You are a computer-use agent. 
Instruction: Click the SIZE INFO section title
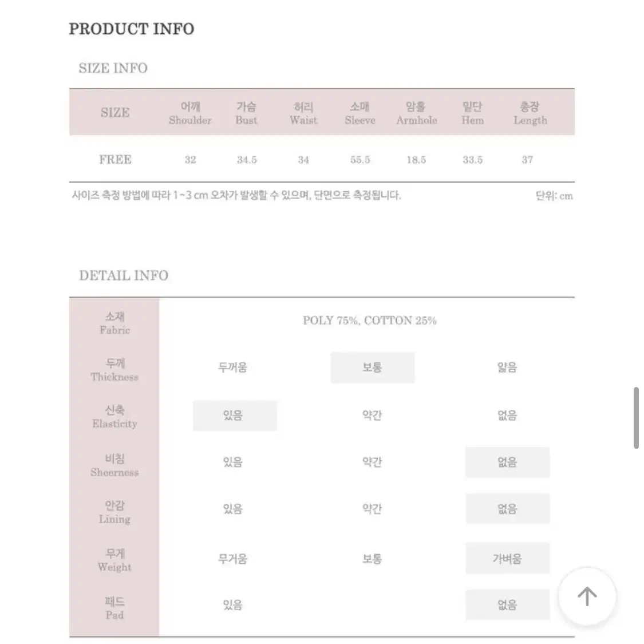click(x=113, y=68)
